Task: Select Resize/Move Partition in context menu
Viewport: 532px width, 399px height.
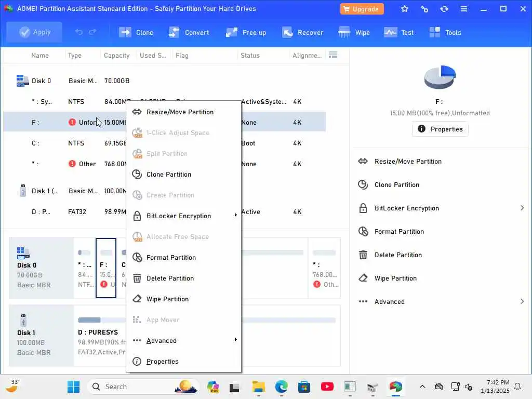Action: (x=183, y=112)
